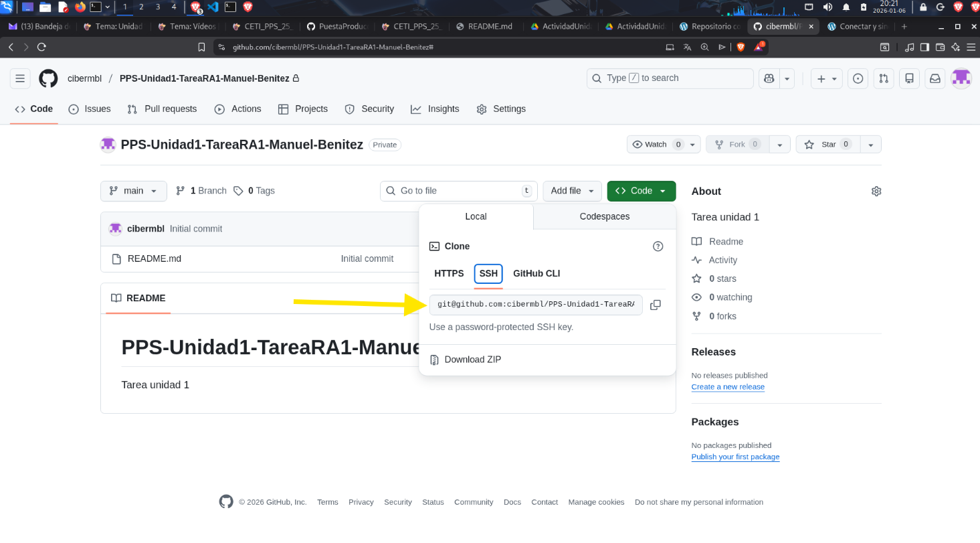Screen dimensions: 980x543
Task: Open the Actions tab
Action: (x=237, y=109)
